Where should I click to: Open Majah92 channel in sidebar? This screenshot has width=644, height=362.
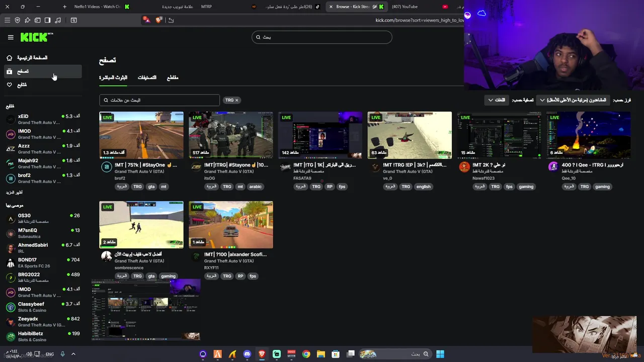click(x=43, y=163)
